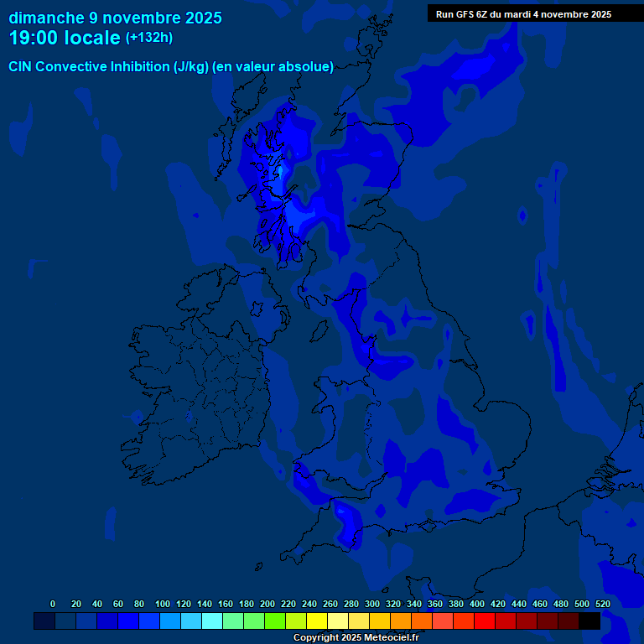Screen dimensions: 644x644
Task: Click the date title dimanche 9 novembre 2025
Action: [116, 18]
